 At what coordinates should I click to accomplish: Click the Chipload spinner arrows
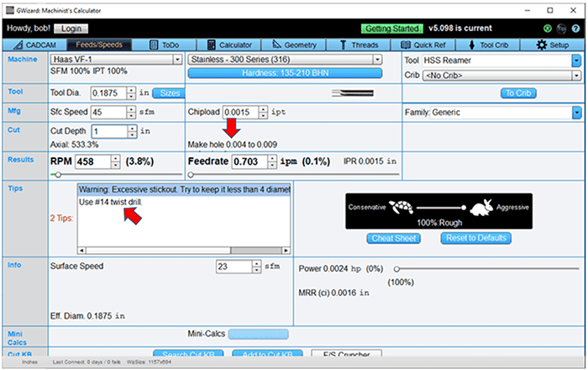click(263, 112)
